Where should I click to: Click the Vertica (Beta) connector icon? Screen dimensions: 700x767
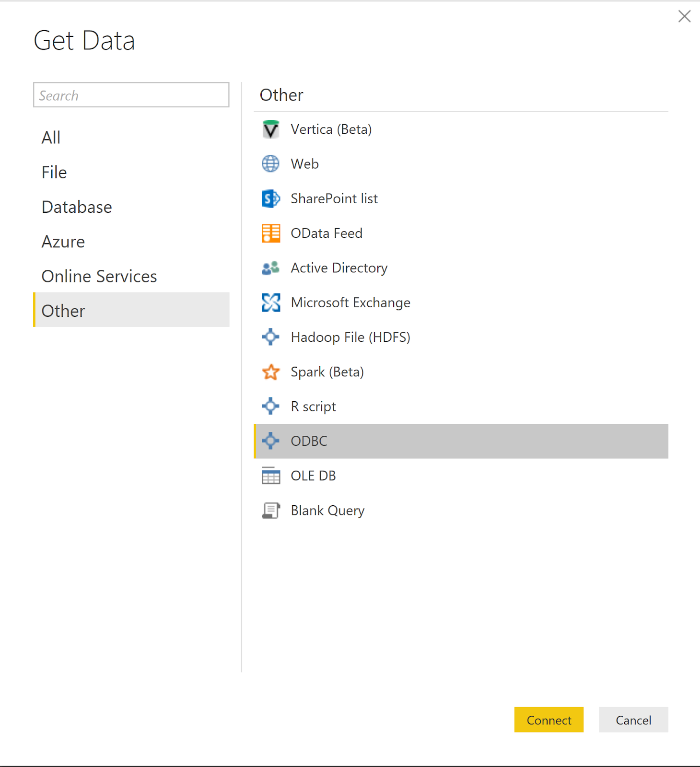(271, 129)
